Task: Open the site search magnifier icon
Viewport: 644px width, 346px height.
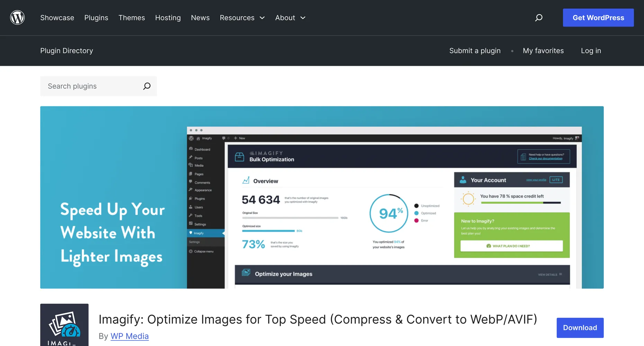Action: click(539, 18)
